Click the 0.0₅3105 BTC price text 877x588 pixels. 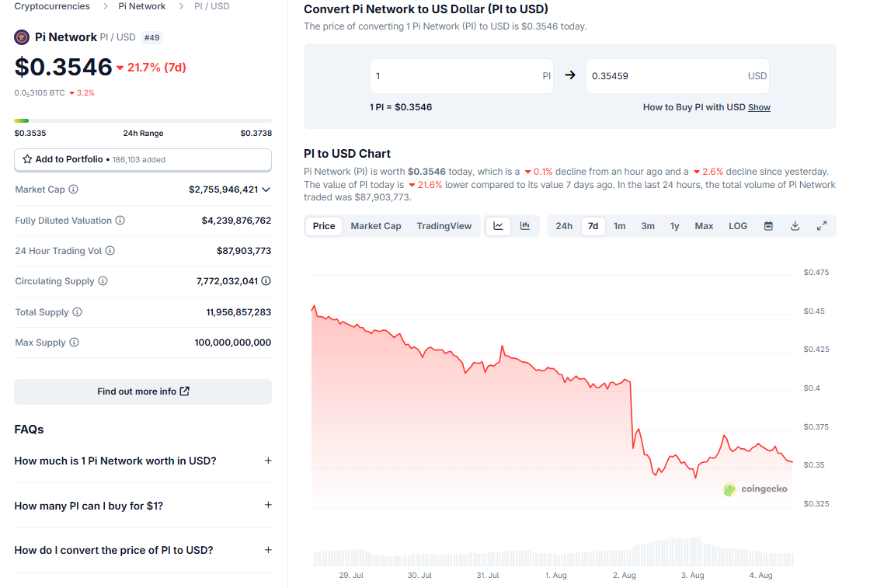(40, 93)
